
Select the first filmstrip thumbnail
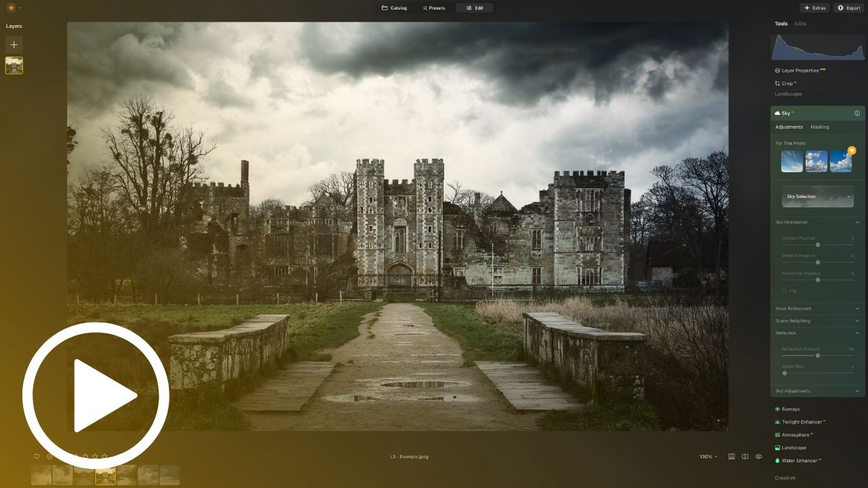(41, 474)
